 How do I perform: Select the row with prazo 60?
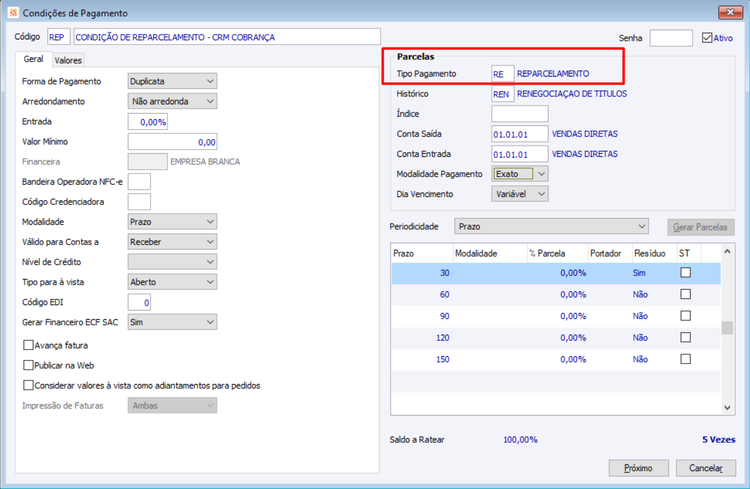556,294
